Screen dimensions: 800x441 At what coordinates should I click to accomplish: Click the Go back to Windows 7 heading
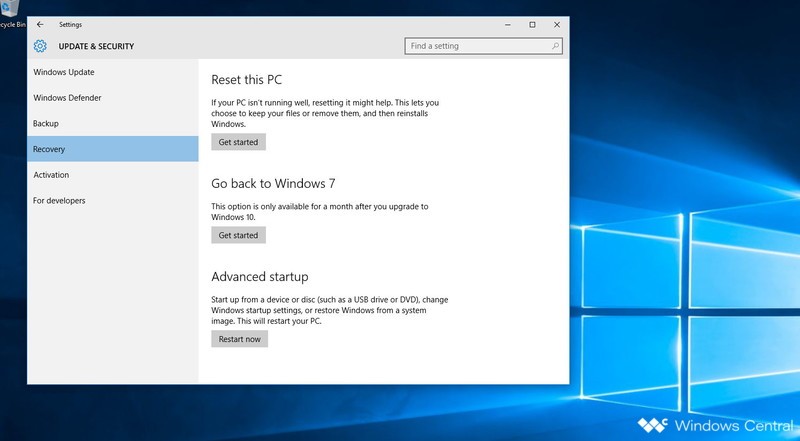pos(273,183)
